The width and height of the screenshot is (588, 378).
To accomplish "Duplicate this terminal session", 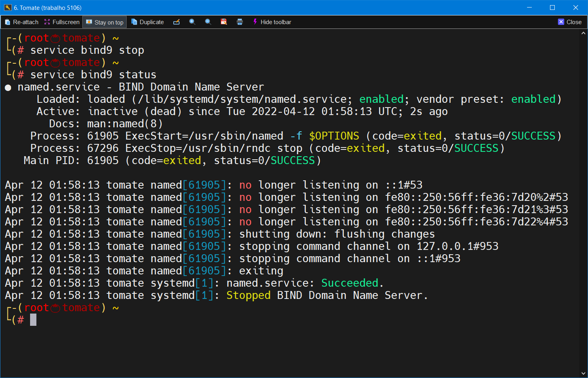I will pyautogui.click(x=148, y=22).
